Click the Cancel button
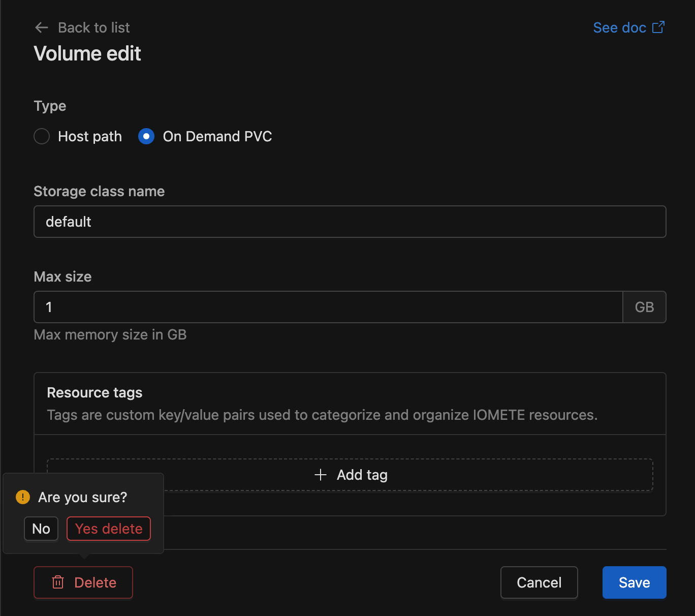Image resolution: width=695 pixels, height=616 pixels. point(539,582)
